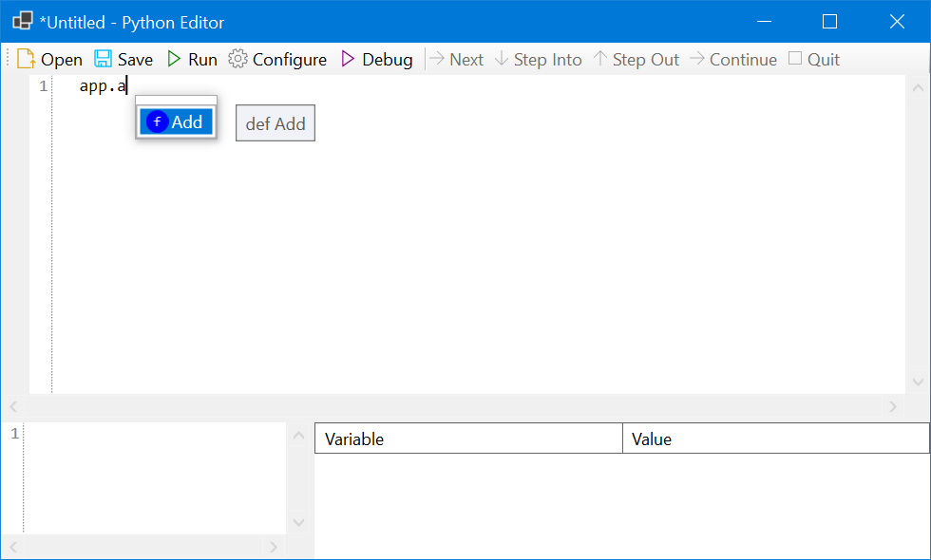Maximize the Python Editor window
The width and height of the screenshot is (931, 560).
pyautogui.click(x=829, y=21)
